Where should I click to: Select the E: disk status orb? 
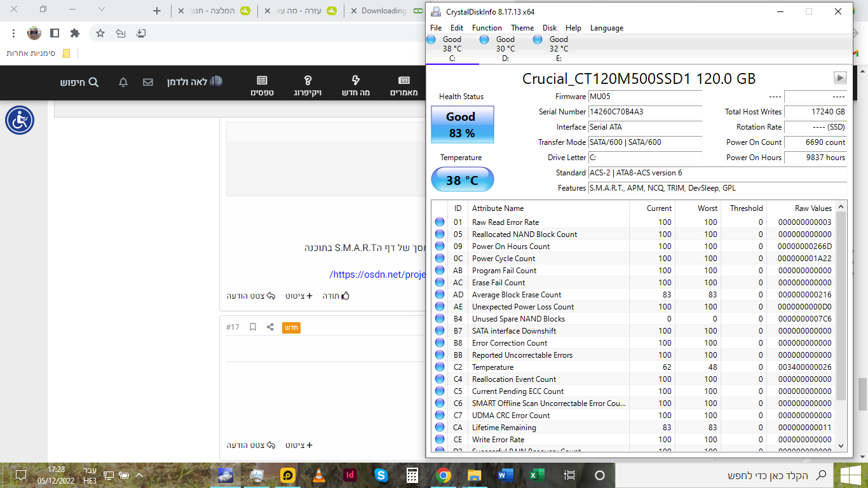[x=538, y=40]
